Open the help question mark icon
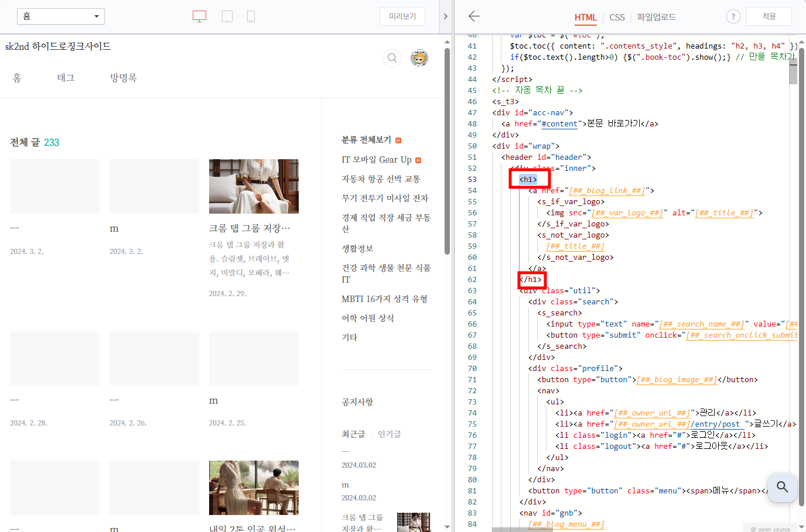 pyautogui.click(x=733, y=16)
